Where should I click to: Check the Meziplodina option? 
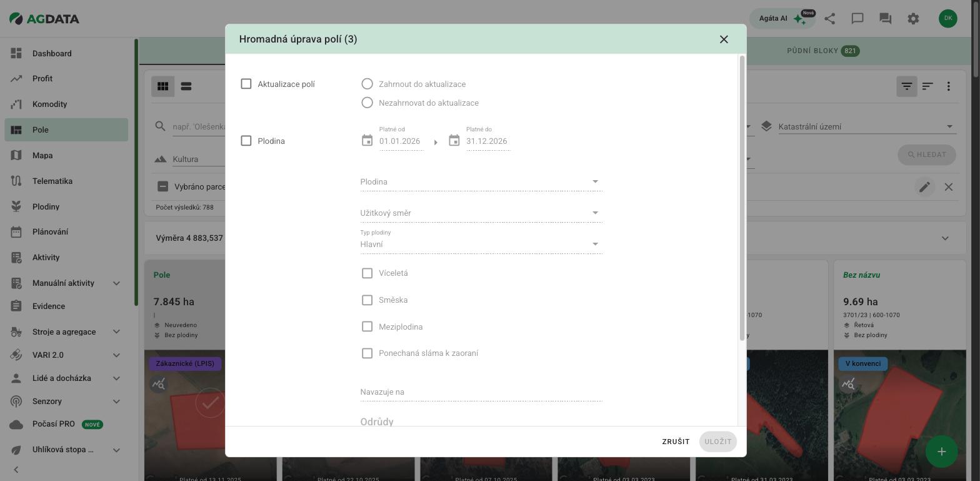(x=367, y=327)
